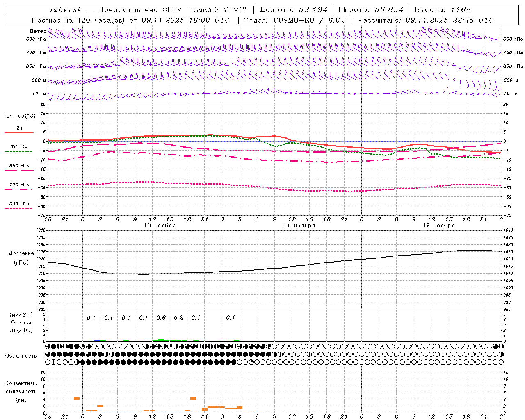Viewport: 525px width, 420px height.
Task: Click the red 2м temperature legend entry
Action: [19, 129]
